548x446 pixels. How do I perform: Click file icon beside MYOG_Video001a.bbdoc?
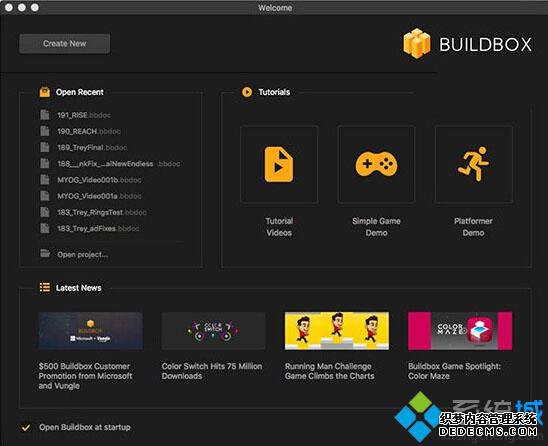(x=45, y=196)
